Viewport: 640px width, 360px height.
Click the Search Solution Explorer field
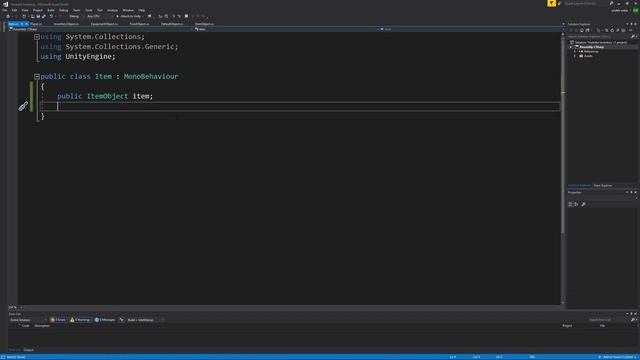tap(599, 36)
